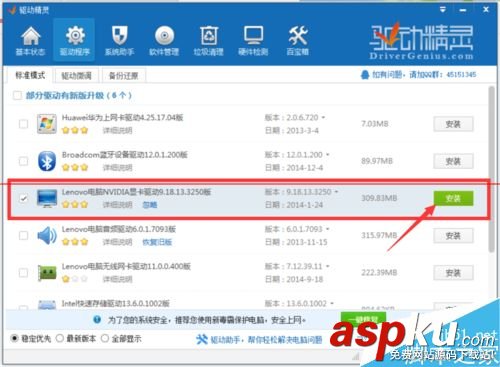Open 驱动助手 help link at bottom
Viewport: 500px width, 367px height.
266,340
